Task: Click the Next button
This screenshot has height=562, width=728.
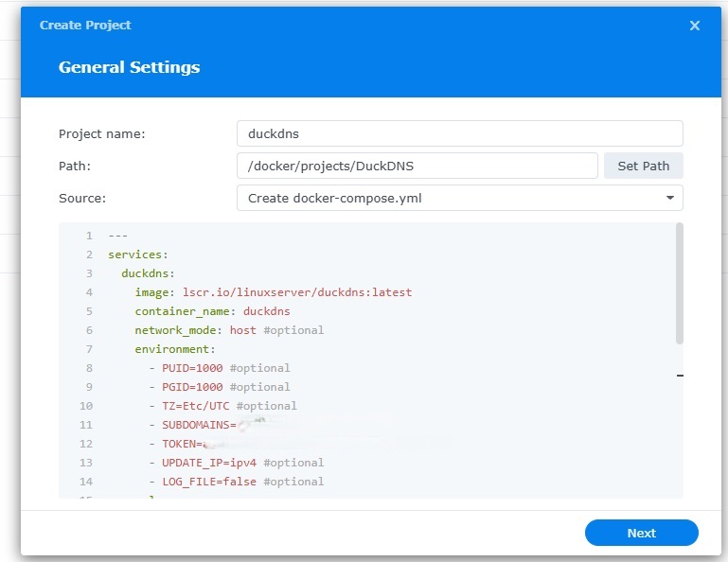Action: pyautogui.click(x=641, y=533)
